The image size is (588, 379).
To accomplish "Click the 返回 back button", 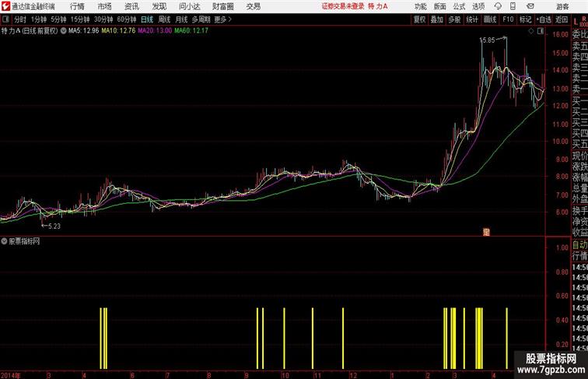I will [562, 19].
